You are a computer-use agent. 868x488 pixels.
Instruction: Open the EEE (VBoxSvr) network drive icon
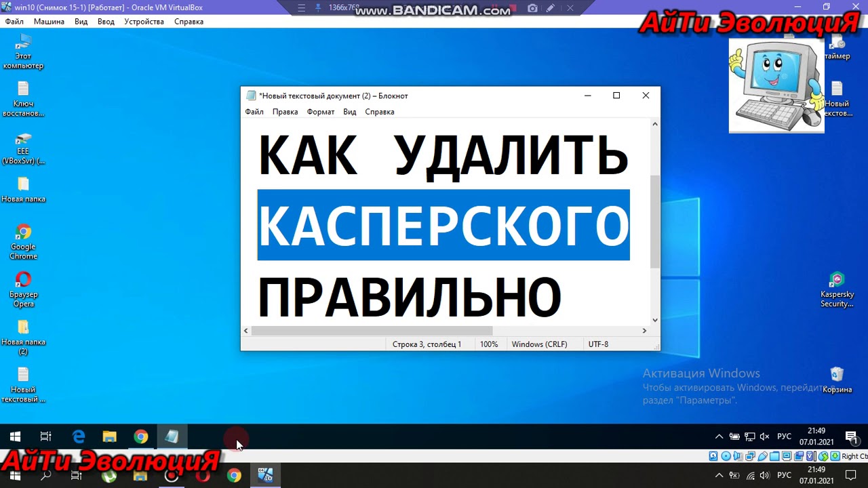click(x=23, y=147)
